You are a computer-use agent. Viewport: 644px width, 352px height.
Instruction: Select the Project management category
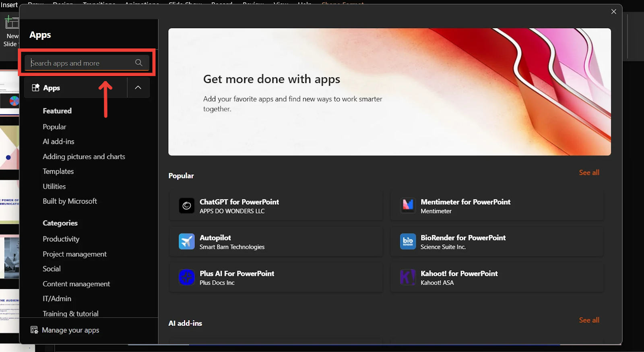tap(74, 254)
